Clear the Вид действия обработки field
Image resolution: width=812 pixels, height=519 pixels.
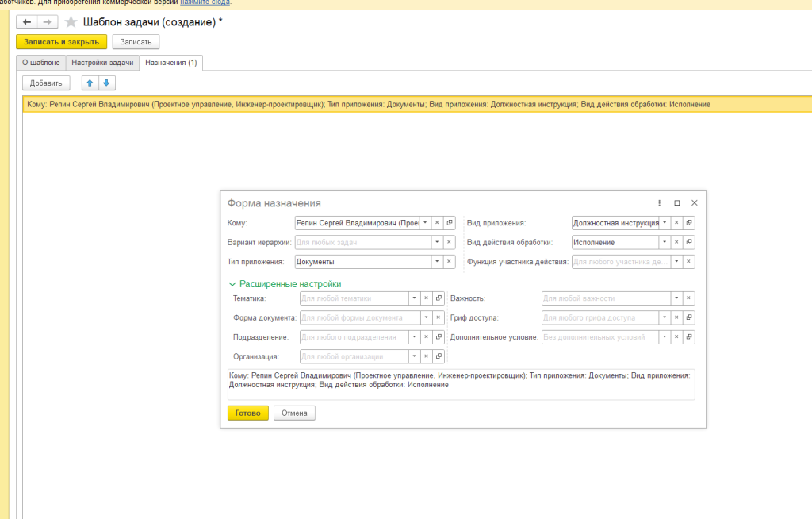pos(676,242)
